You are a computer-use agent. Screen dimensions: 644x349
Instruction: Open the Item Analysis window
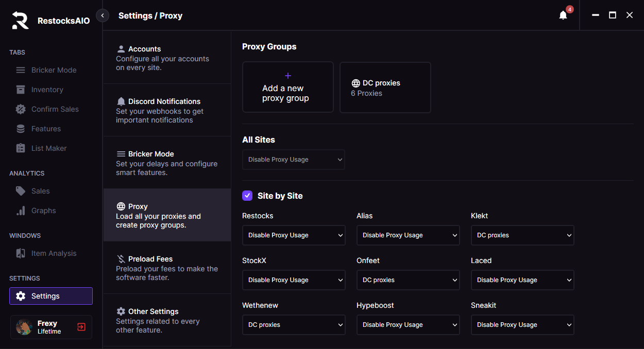(54, 253)
